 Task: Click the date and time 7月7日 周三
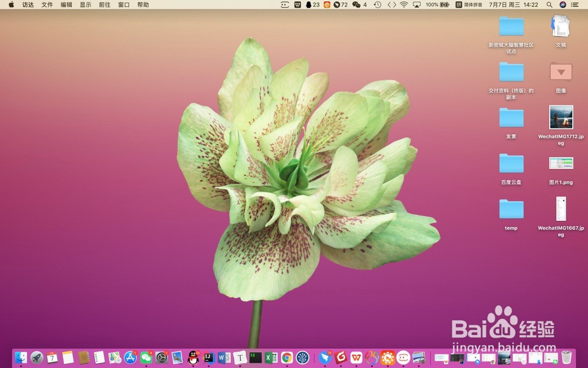tap(513, 5)
